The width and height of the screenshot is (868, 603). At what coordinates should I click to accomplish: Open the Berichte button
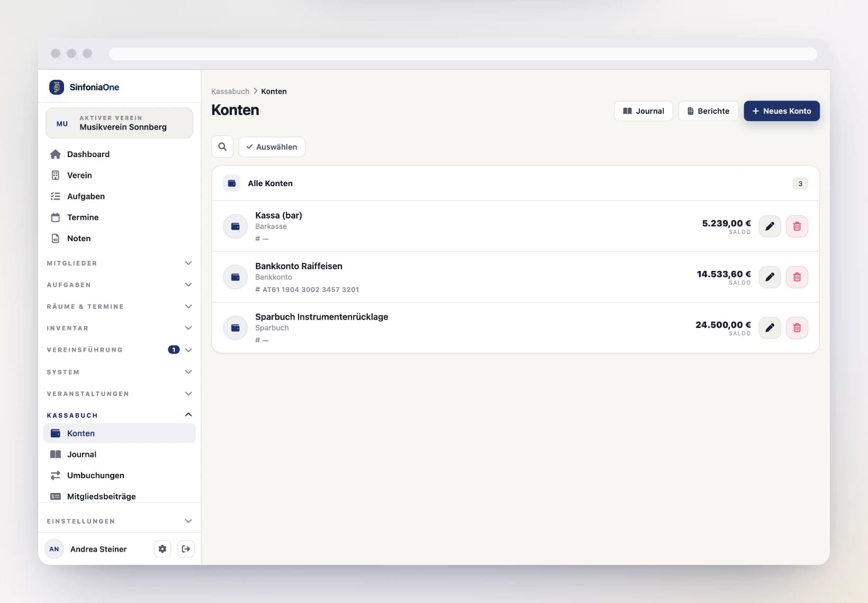[708, 111]
